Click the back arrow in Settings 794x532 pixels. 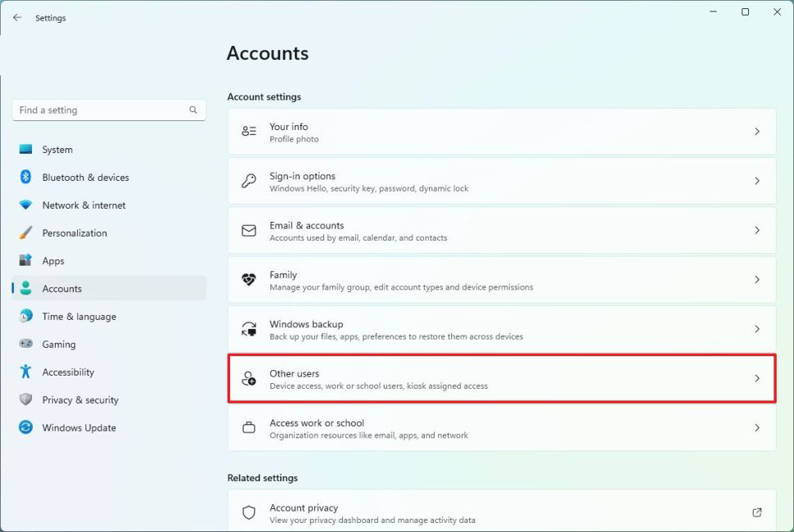coord(17,17)
